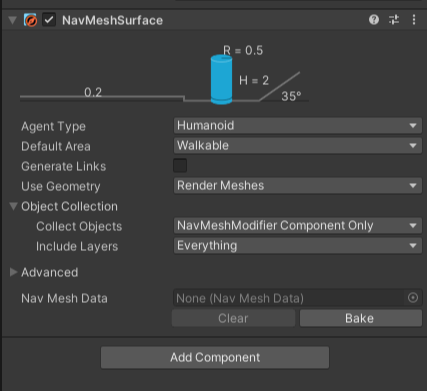Click the Clear button
Image resolution: width=427 pixels, height=391 pixels.
pyautogui.click(x=233, y=318)
